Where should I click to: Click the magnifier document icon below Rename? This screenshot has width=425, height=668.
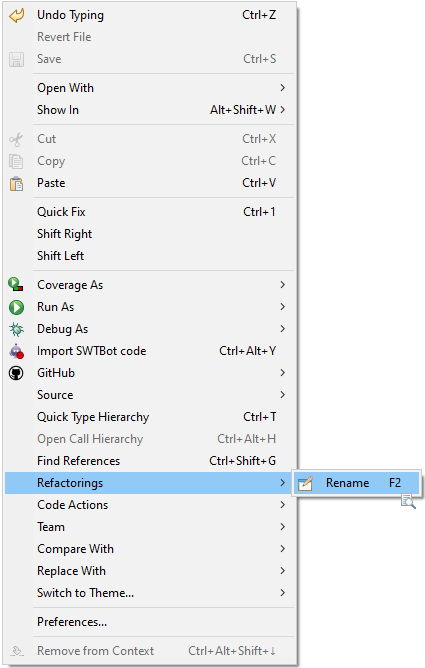[x=408, y=501]
